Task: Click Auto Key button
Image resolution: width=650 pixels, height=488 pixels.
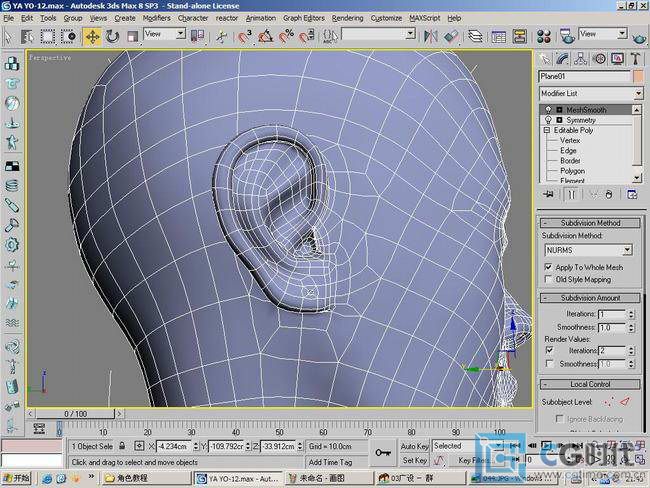Action: pyautogui.click(x=414, y=446)
